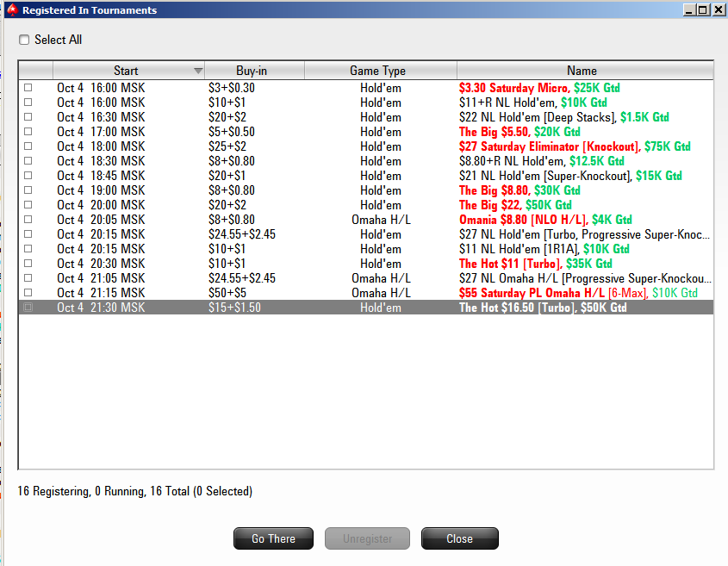Click the Oct 4 20:05 MSK start time
The height and width of the screenshot is (566, 728).
(x=101, y=220)
